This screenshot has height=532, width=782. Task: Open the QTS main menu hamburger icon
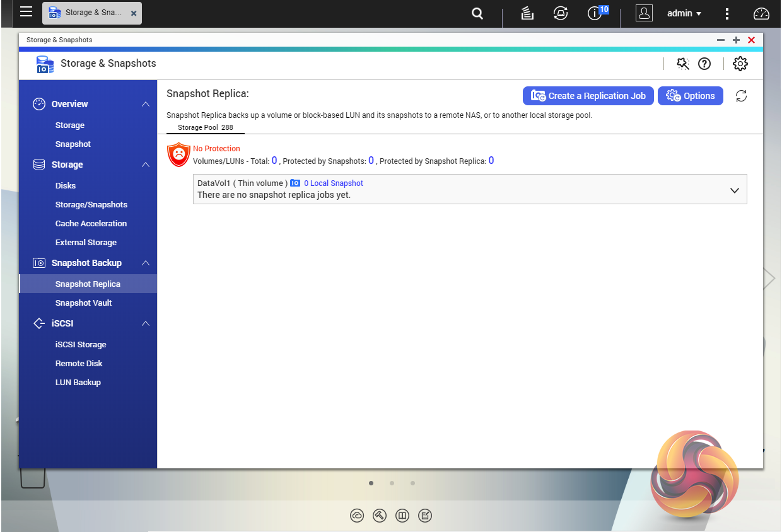(x=26, y=12)
